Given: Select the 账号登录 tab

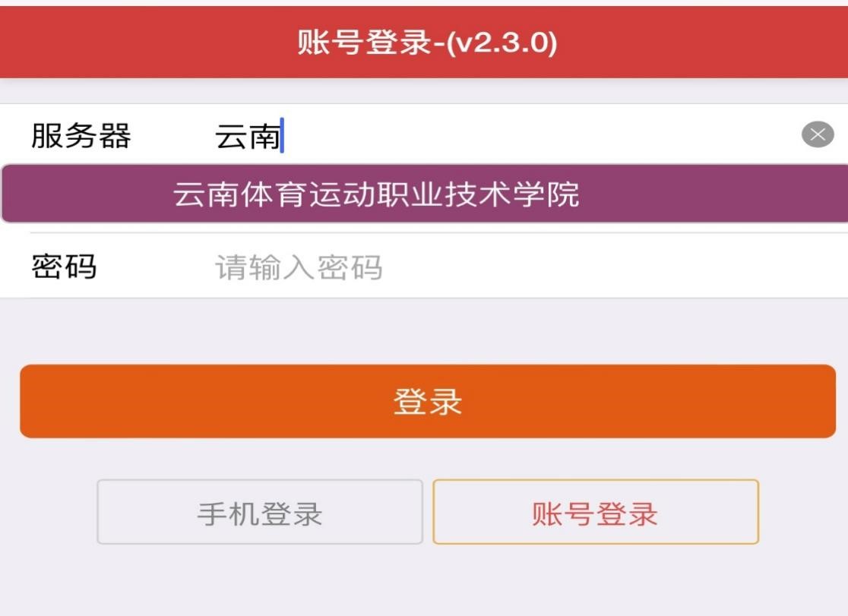Looking at the screenshot, I should 595,512.
